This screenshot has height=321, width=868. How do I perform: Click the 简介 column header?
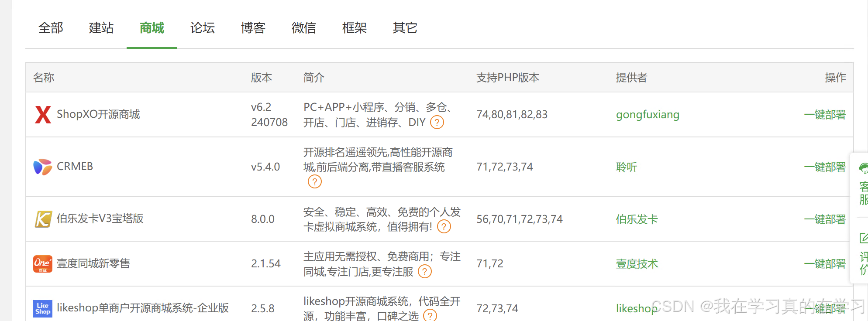pos(314,78)
